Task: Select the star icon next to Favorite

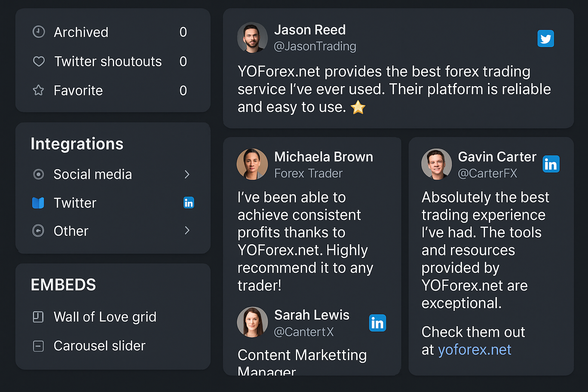Action: point(39,90)
